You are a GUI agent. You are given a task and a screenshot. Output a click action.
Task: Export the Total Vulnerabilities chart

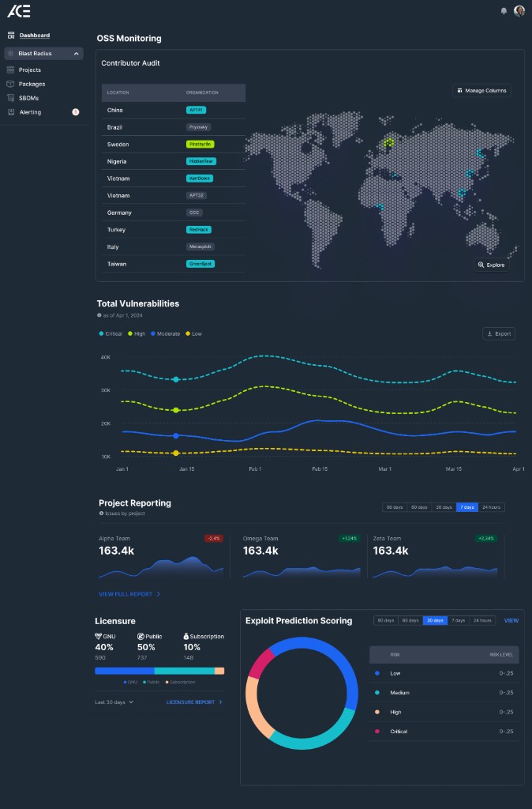(x=499, y=334)
